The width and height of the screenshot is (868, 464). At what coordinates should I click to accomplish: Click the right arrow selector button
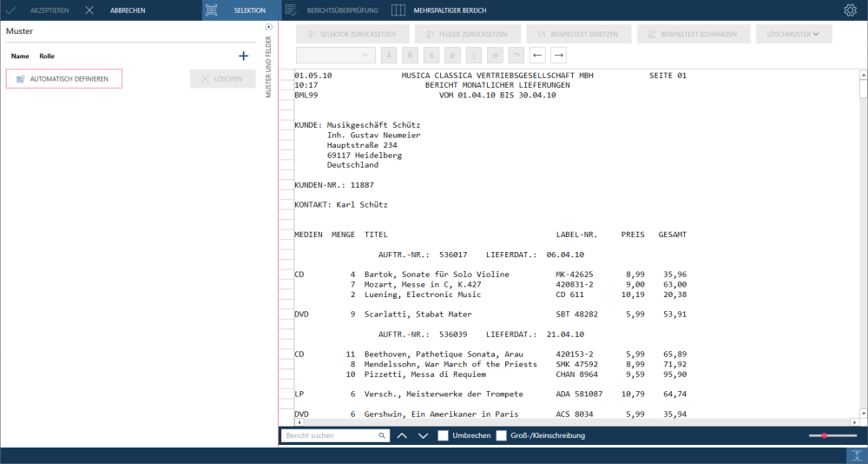(x=558, y=56)
